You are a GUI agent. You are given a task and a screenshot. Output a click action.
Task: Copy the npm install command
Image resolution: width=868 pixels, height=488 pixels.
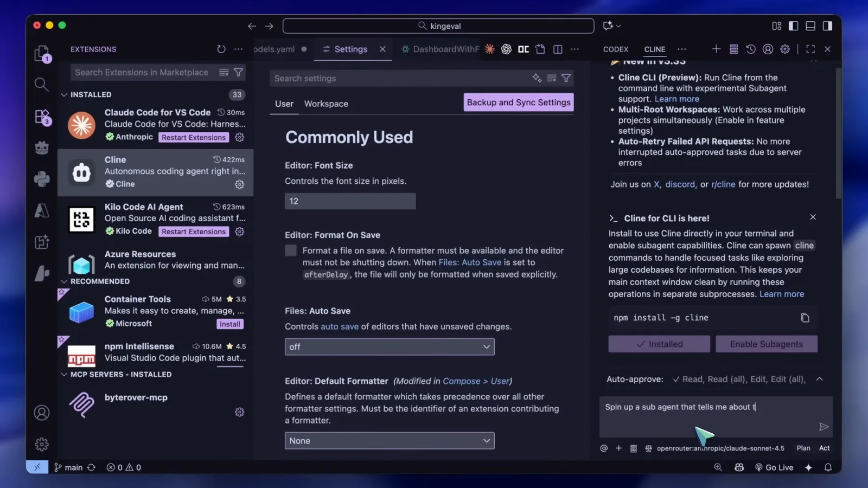pyautogui.click(x=805, y=318)
